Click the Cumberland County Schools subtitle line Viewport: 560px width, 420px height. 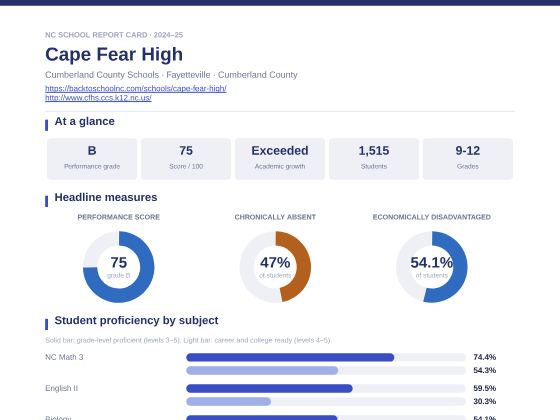pos(171,75)
